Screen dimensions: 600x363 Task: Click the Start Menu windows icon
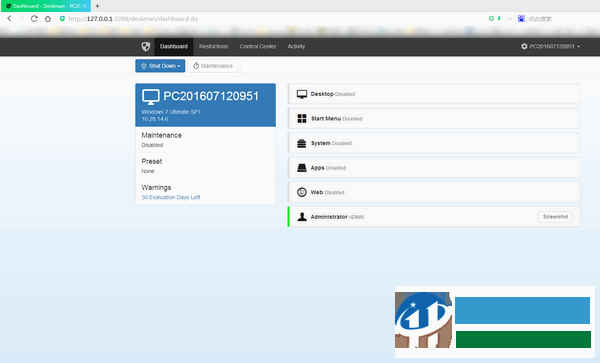(x=302, y=119)
